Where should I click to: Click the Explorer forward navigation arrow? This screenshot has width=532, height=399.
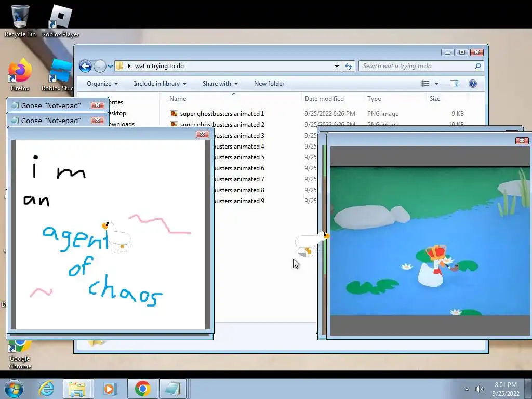coord(100,66)
